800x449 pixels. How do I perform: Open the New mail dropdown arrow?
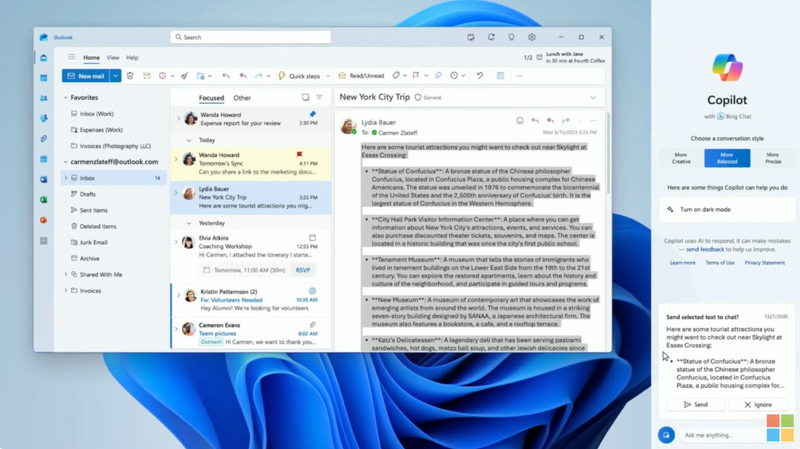pyautogui.click(x=116, y=76)
